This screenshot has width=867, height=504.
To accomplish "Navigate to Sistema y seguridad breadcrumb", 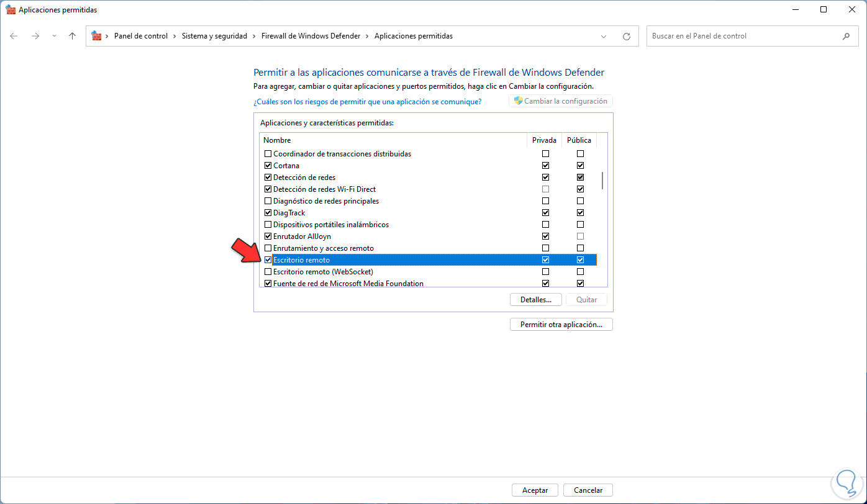I will 214,36.
